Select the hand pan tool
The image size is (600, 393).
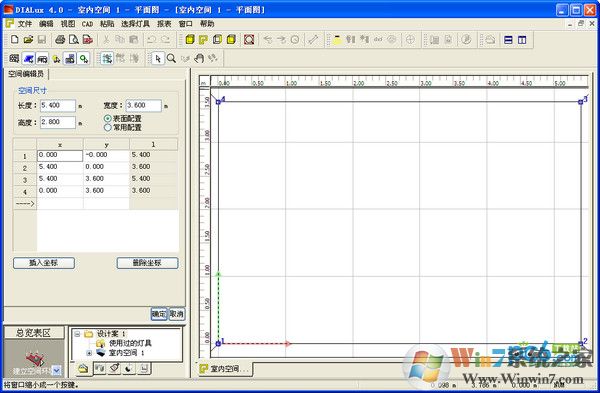(x=199, y=59)
